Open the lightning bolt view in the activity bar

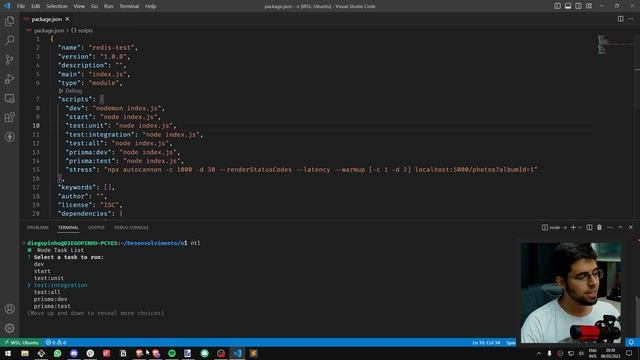pyautogui.click(x=9, y=137)
